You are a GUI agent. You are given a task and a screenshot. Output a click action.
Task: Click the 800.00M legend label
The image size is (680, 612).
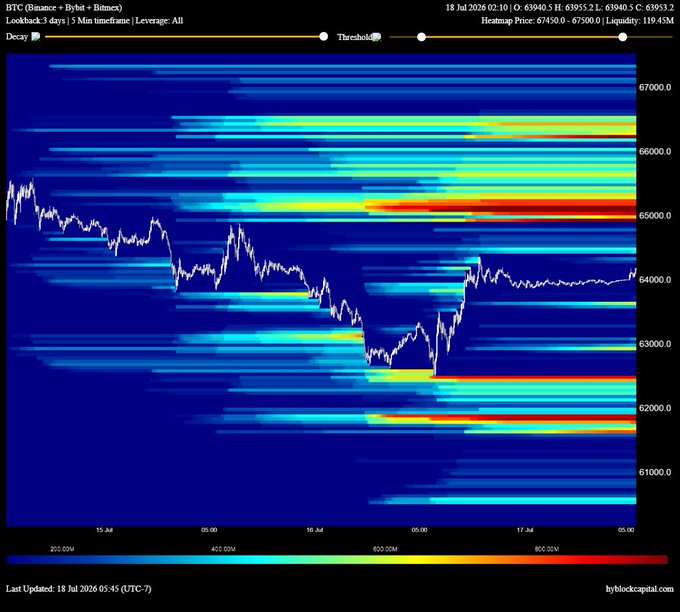coord(547,549)
